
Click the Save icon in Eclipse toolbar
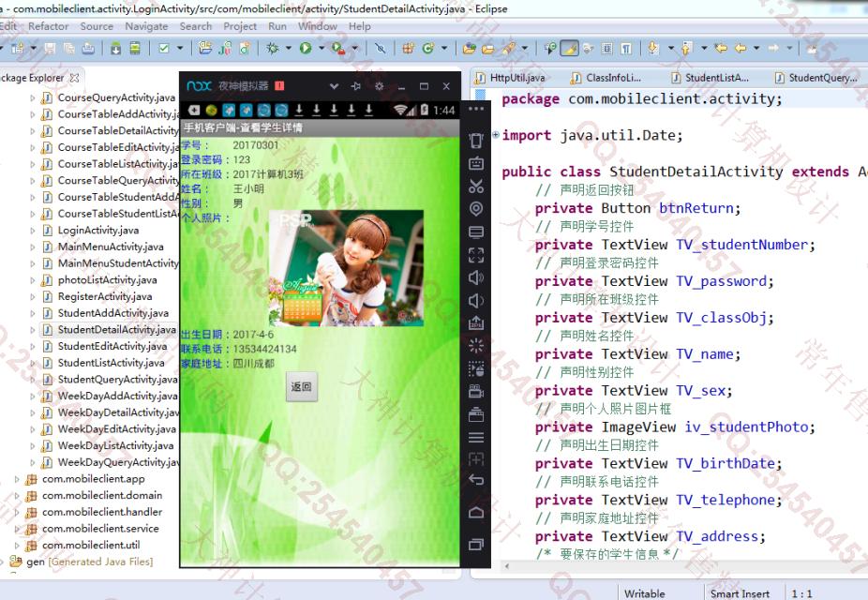click(x=50, y=49)
